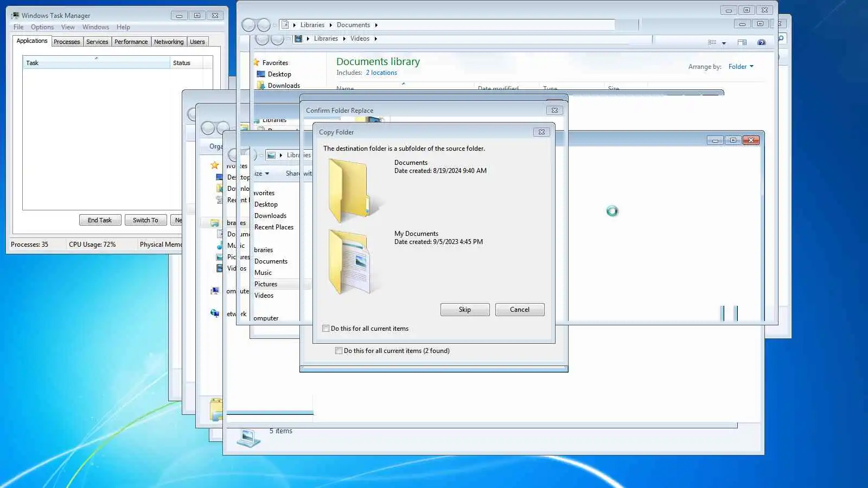Open the Users tab in Task Manager
Screen dimensions: 868x488
point(197,42)
